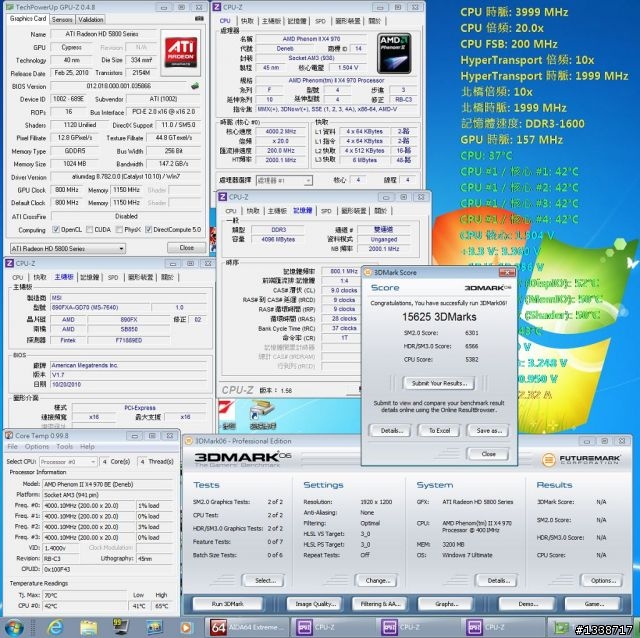
Task: Open CPU tab in the CPU-Z MSI mainboard window
Action: 18,277
